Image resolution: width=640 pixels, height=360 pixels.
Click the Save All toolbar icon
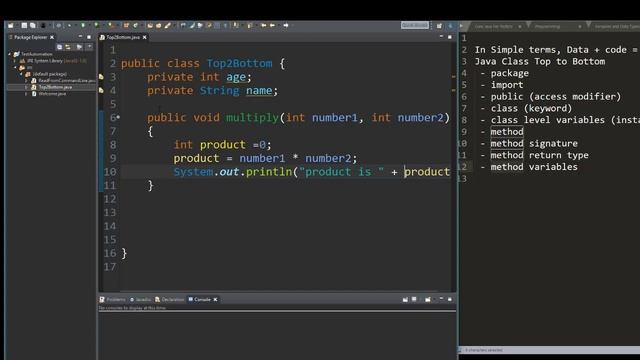33,25
